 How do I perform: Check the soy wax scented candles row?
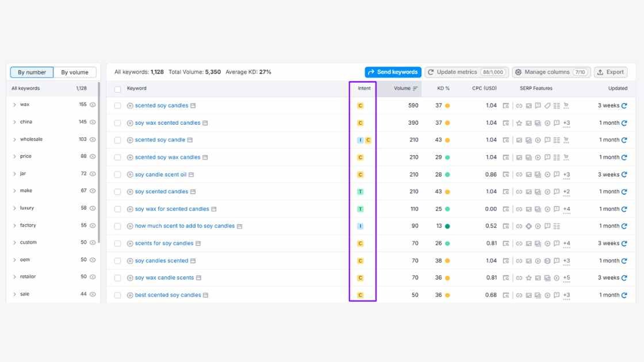[x=118, y=123]
